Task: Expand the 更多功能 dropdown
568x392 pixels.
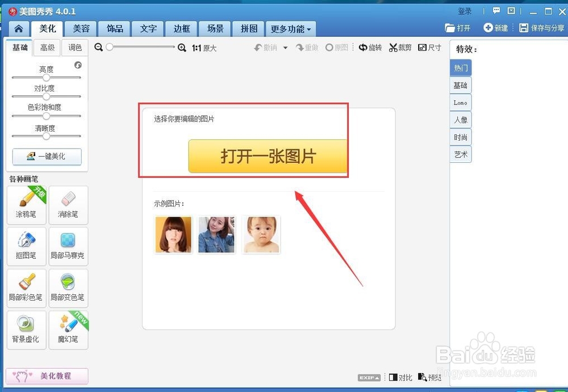Action: [x=291, y=28]
